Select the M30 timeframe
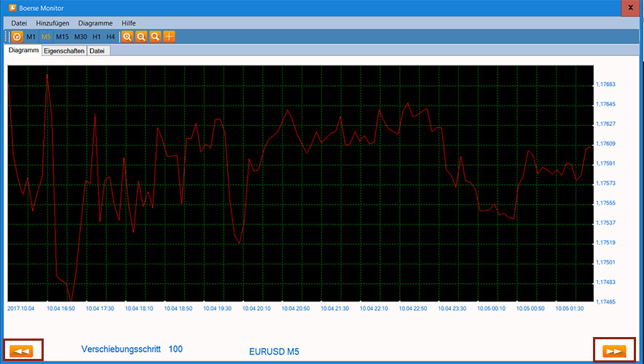 coord(80,36)
